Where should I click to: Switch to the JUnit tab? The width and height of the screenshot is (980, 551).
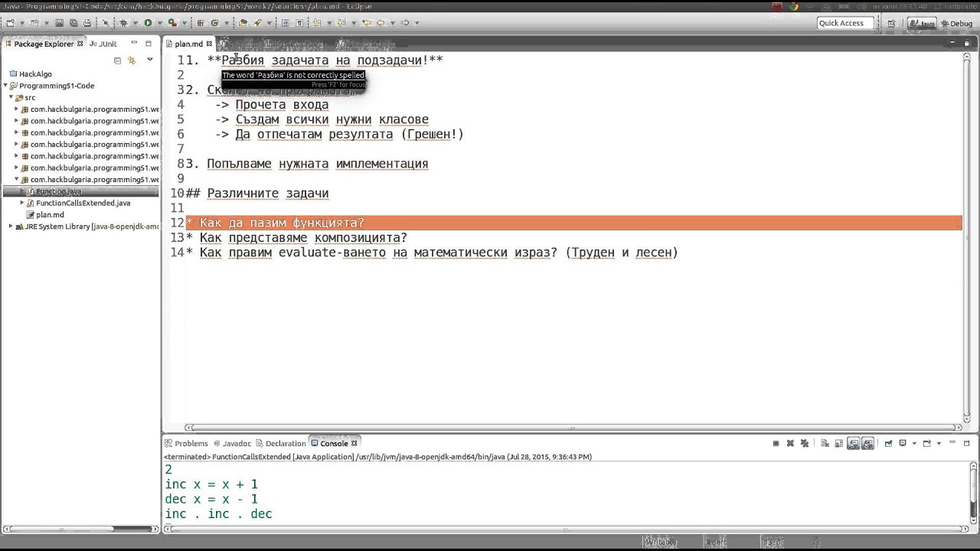coord(103,44)
